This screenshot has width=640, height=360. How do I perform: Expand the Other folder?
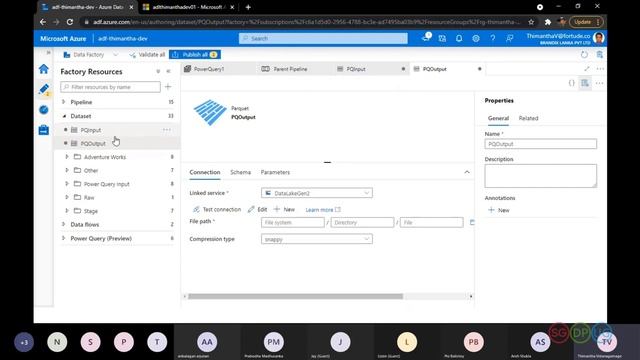tap(67, 170)
